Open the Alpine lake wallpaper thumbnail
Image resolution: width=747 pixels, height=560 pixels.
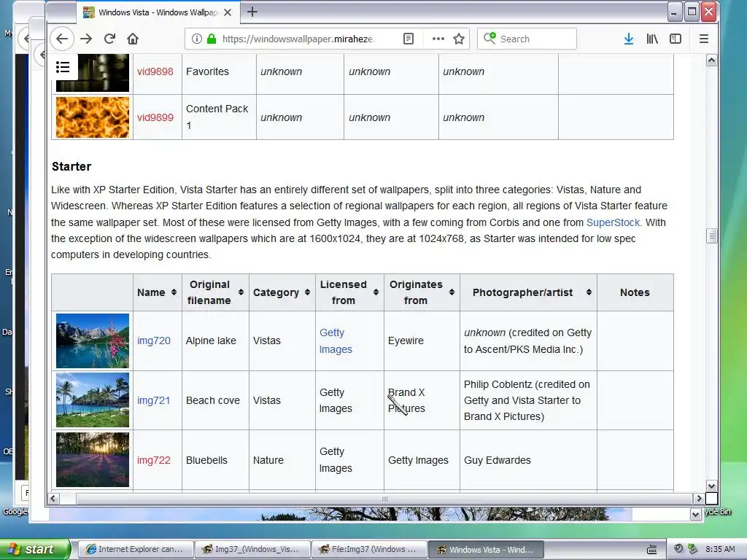pyautogui.click(x=93, y=341)
